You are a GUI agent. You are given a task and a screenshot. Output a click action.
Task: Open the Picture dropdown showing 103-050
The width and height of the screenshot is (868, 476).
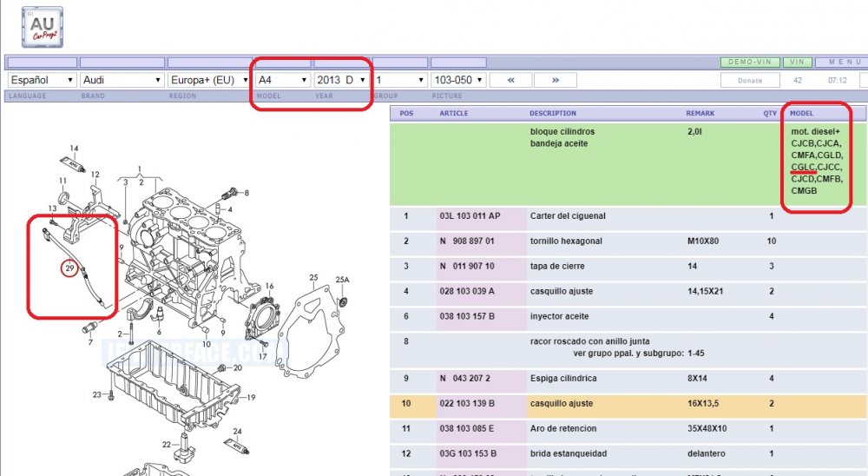[457, 80]
